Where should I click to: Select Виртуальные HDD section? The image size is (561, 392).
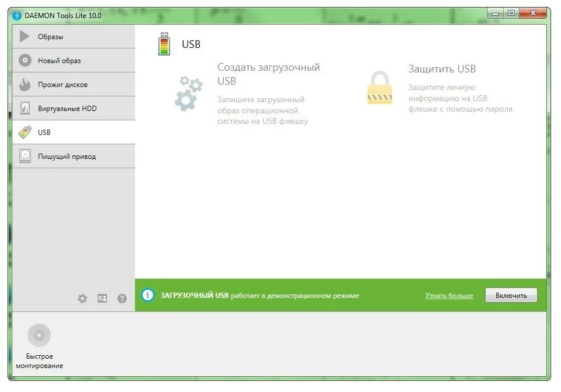tap(74, 109)
